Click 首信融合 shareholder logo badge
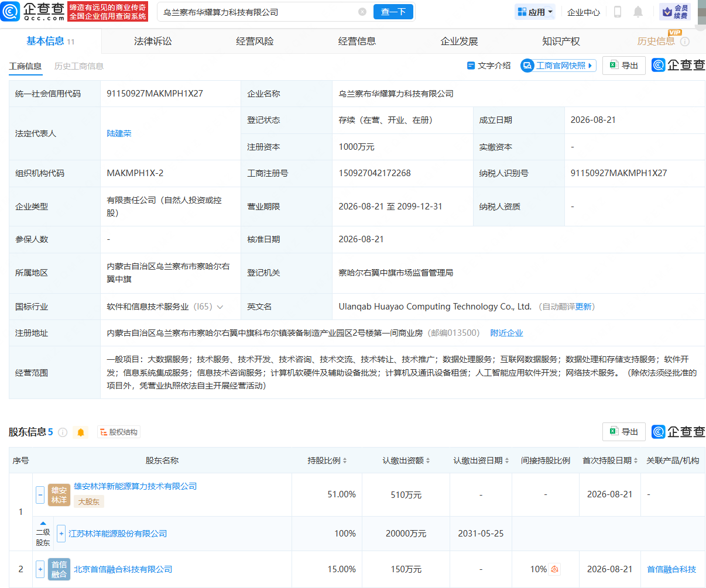This screenshot has width=706, height=588. (x=59, y=569)
